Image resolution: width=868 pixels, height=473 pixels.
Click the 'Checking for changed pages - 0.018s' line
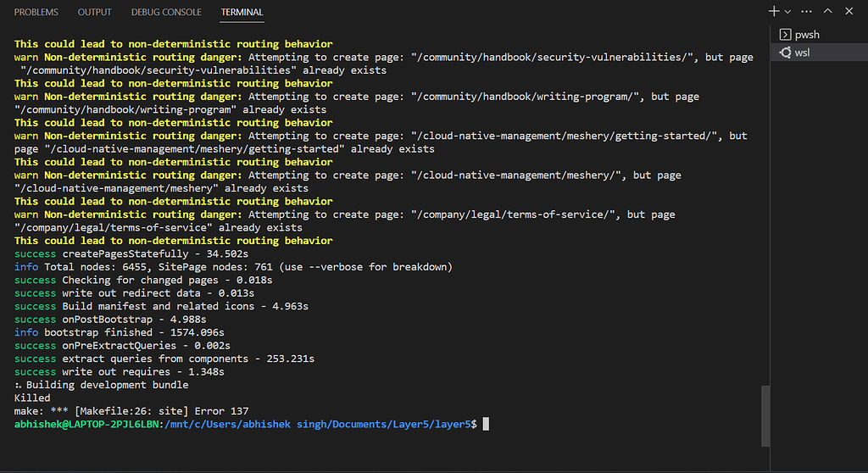tap(142, 281)
